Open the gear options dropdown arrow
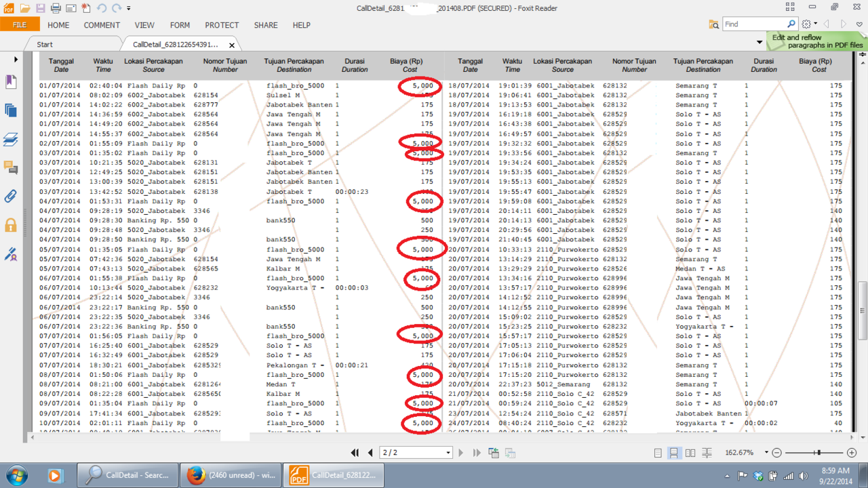Viewport: 868px width, 488px height. (815, 24)
